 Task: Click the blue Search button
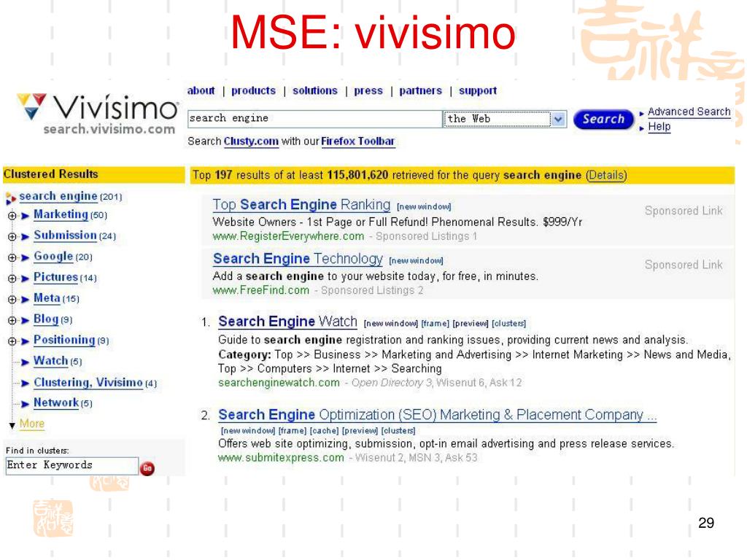tap(603, 119)
